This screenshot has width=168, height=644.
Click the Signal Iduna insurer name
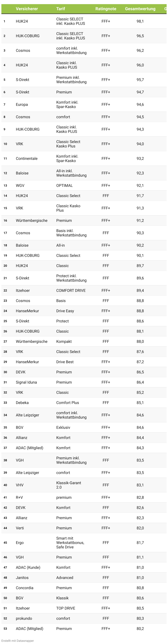click(x=26, y=382)
